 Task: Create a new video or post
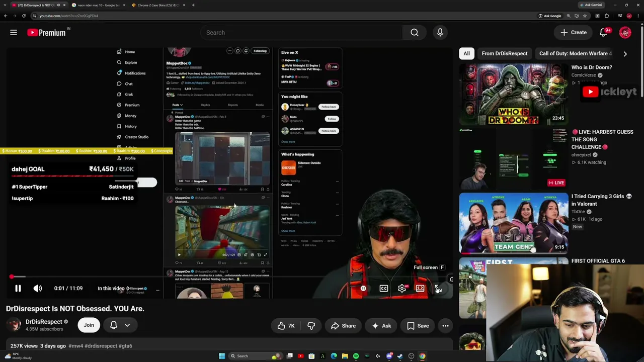[574, 33]
